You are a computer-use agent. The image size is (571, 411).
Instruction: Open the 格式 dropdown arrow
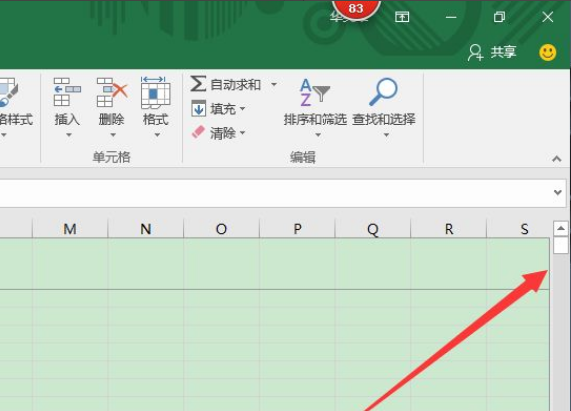(x=157, y=135)
